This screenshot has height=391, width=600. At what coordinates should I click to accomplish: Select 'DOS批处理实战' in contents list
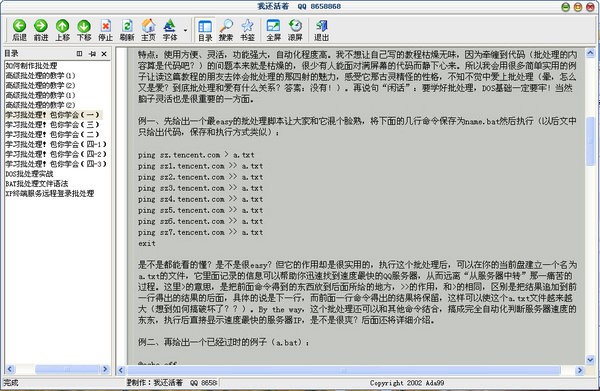[x=29, y=174]
